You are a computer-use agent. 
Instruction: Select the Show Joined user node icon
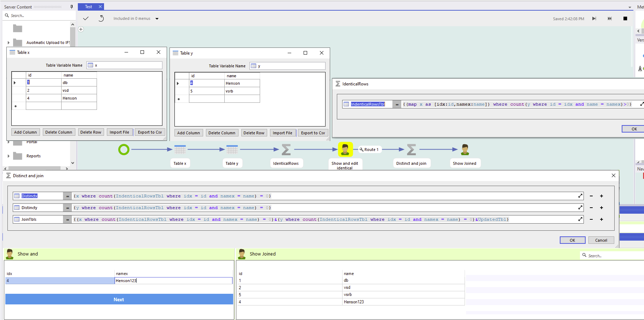pos(465,150)
